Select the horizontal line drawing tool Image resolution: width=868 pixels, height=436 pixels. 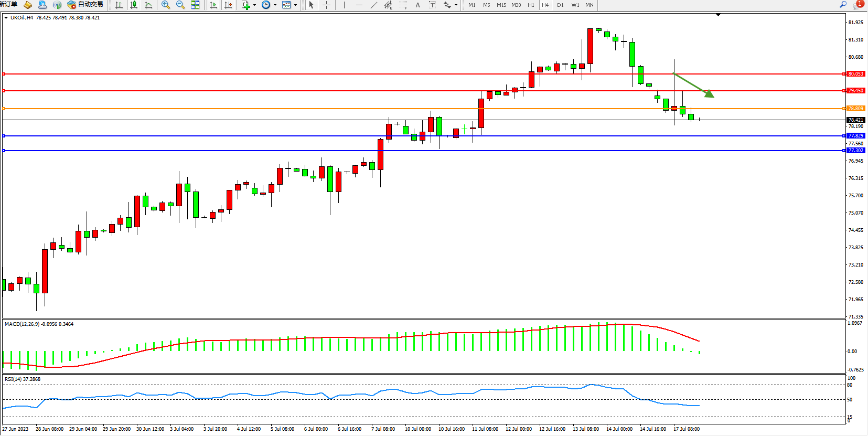tap(359, 5)
